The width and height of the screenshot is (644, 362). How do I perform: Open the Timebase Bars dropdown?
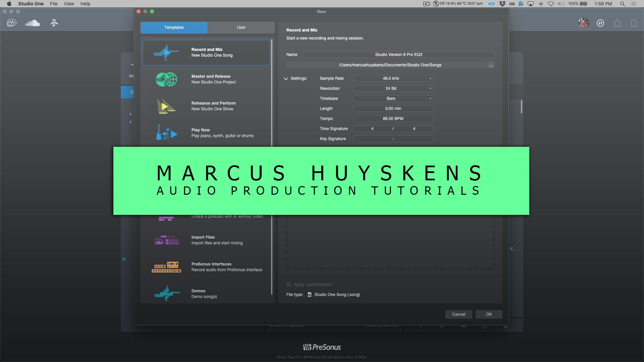393,99
